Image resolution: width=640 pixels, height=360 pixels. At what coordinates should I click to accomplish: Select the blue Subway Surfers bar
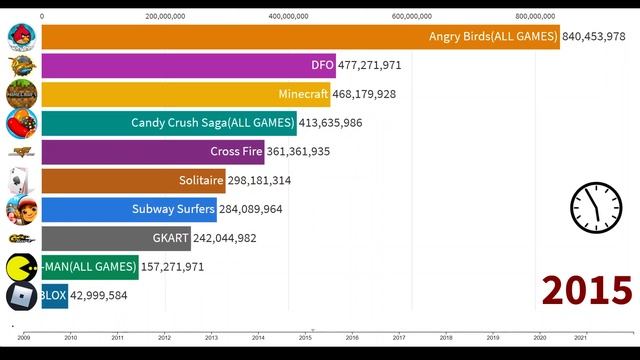(129, 209)
